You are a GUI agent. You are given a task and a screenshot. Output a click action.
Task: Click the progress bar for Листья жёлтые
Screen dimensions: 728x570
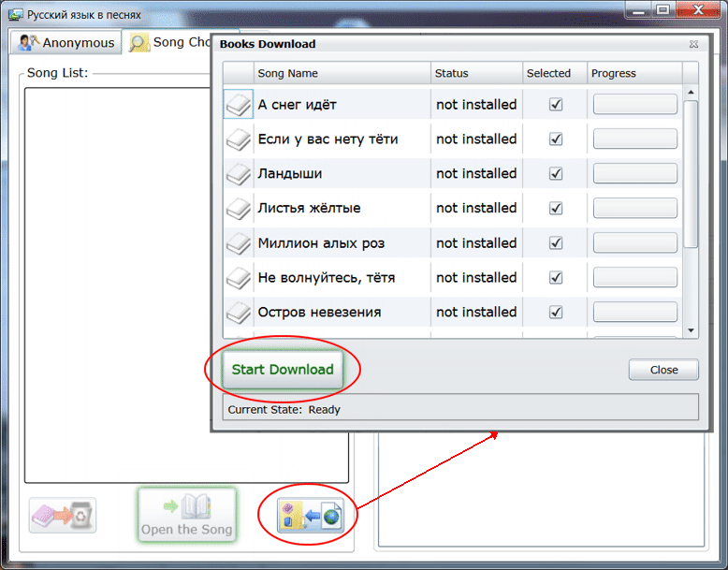pos(634,208)
